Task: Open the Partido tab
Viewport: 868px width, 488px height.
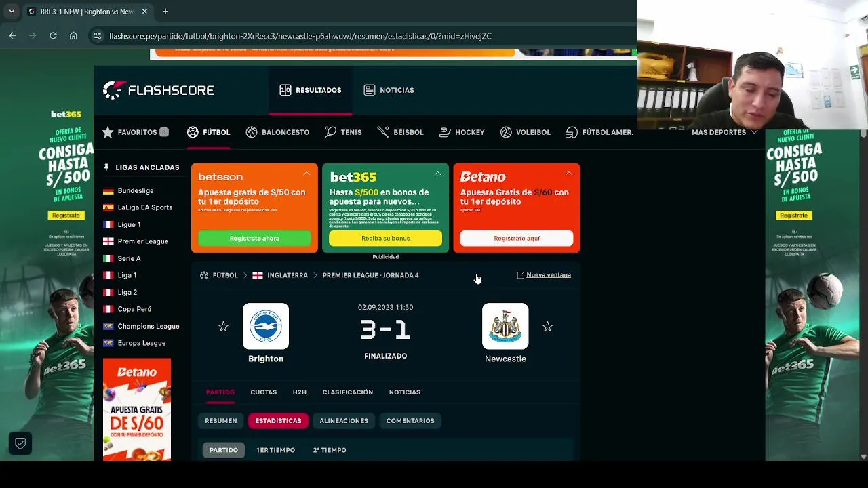Action: [220, 392]
